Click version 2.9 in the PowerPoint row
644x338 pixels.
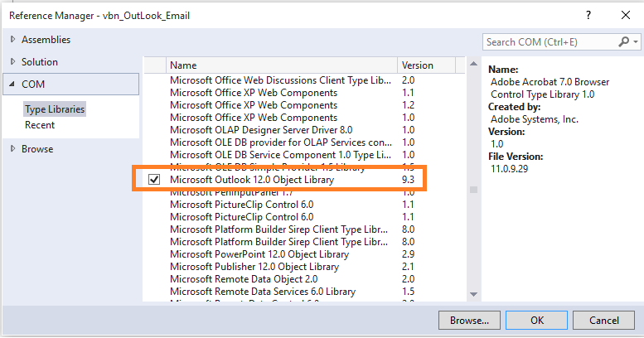click(x=409, y=254)
